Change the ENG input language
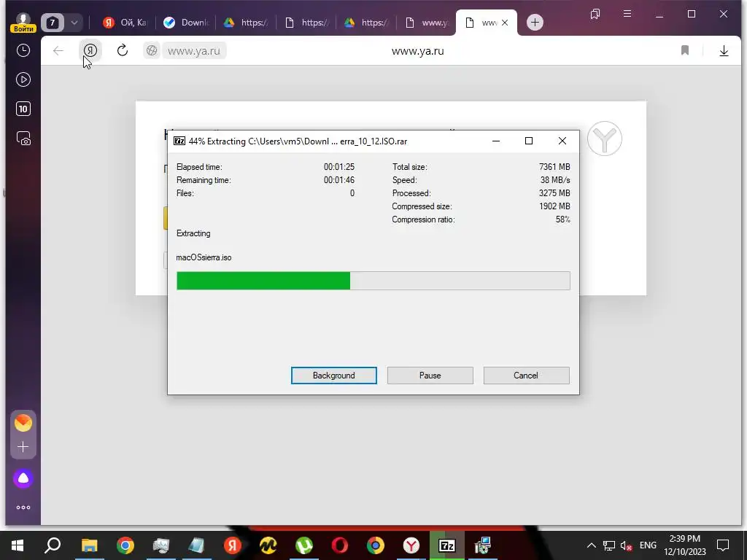 coord(648,545)
